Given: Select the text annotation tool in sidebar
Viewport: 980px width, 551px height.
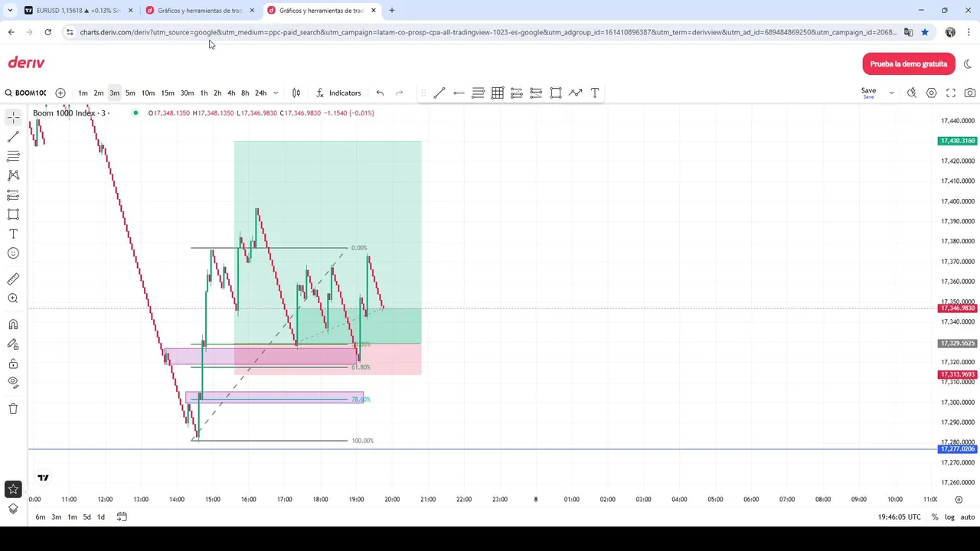Looking at the screenshot, I should click(x=13, y=234).
